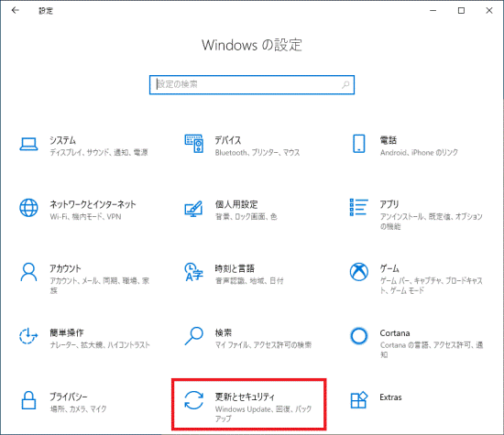Go to the 更新とセキュリティ heading
The height and width of the screenshot is (435, 504).
[x=245, y=397]
